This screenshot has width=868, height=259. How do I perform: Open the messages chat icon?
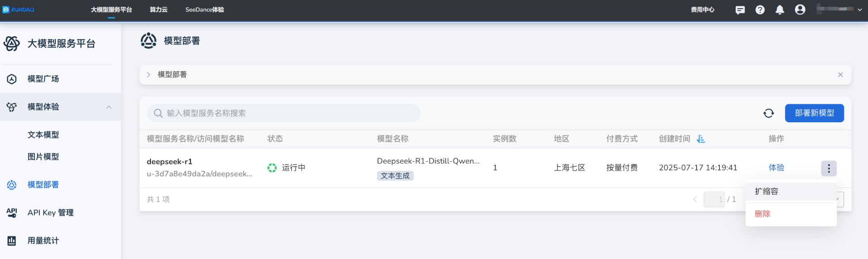(x=740, y=10)
